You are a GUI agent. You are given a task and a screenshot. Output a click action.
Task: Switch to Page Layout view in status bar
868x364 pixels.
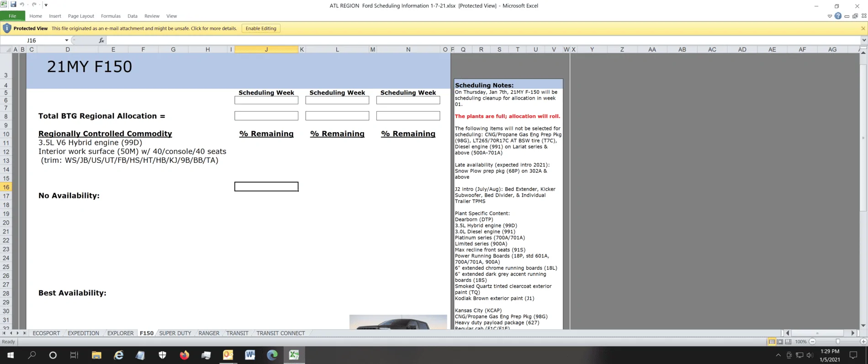(780, 342)
